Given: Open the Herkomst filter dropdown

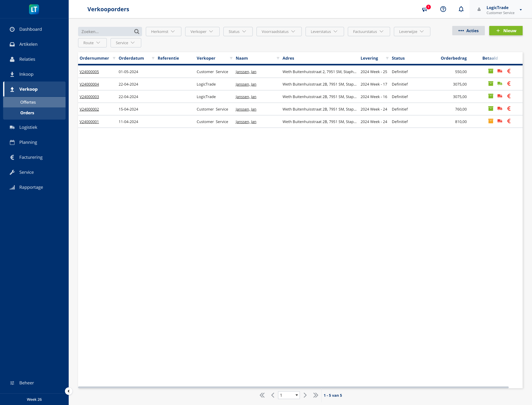Looking at the screenshot, I should point(163,32).
